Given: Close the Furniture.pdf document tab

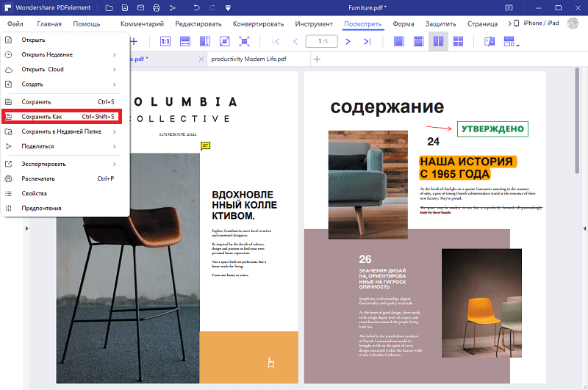Looking at the screenshot, I should pos(201,59).
